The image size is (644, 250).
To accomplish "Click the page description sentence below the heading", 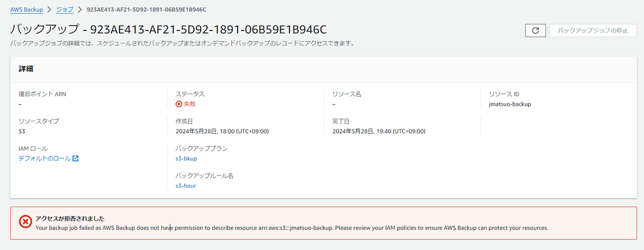I will pos(181,44).
